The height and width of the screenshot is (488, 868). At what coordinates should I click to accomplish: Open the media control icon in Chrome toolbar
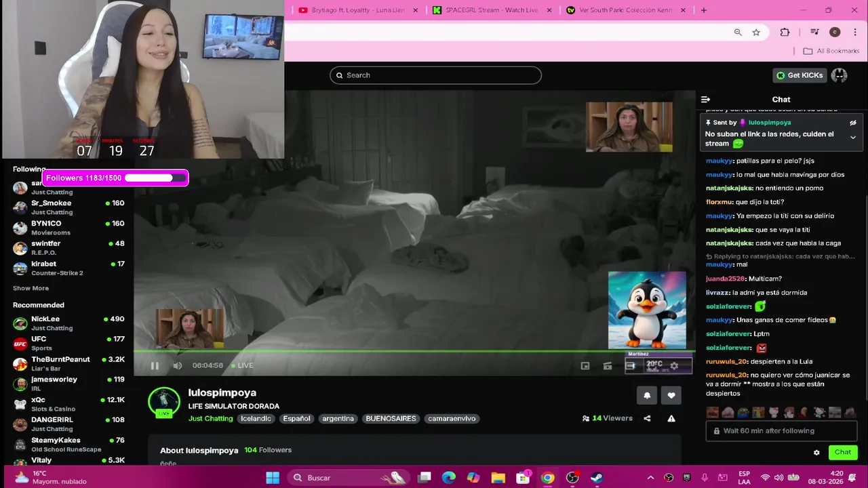(x=814, y=32)
